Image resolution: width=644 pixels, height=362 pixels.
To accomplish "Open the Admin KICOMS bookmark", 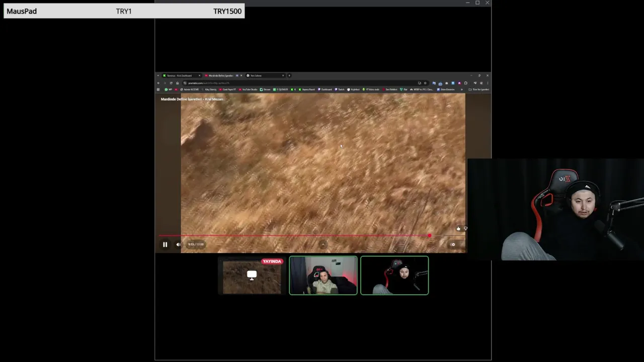I will click(x=189, y=89).
